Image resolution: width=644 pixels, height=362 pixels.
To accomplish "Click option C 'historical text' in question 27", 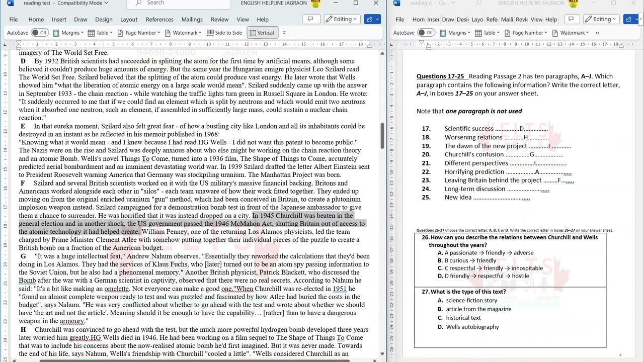I will coord(463,318).
